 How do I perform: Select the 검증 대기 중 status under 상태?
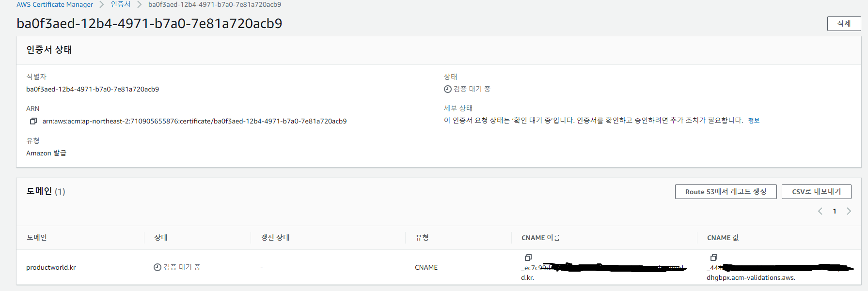tap(472, 89)
